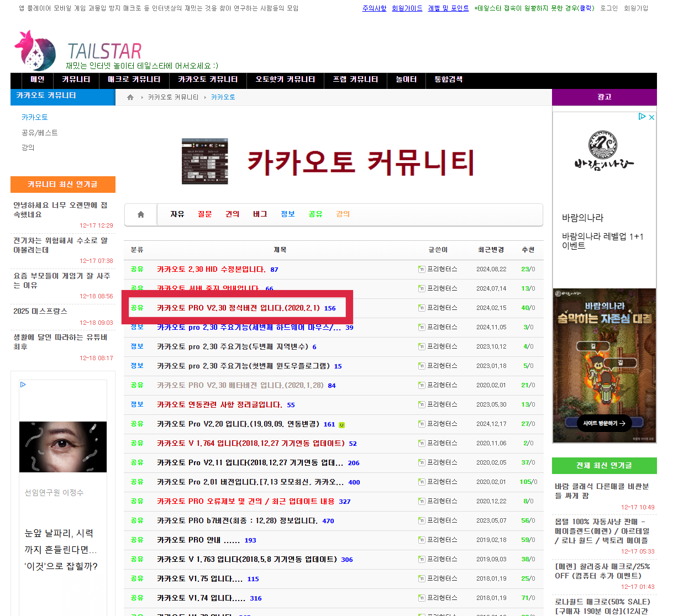Click the 회원가입 link
Image resolution: width=673 pixels, height=616 pixels.
[636, 8]
